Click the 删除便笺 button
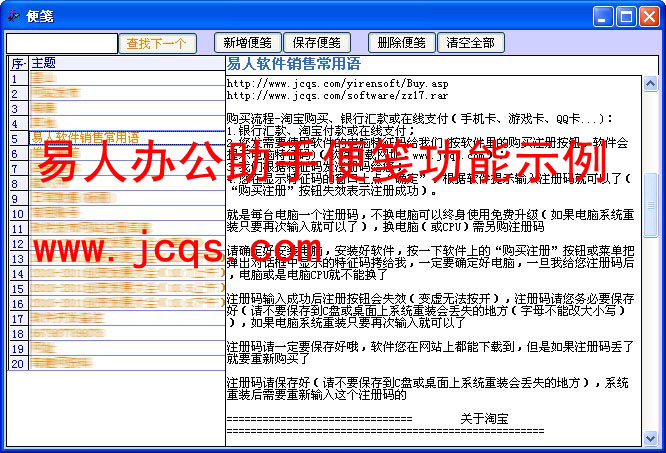The height and width of the screenshot is (453, 666). pyautogui.click(x=402, y=43)
